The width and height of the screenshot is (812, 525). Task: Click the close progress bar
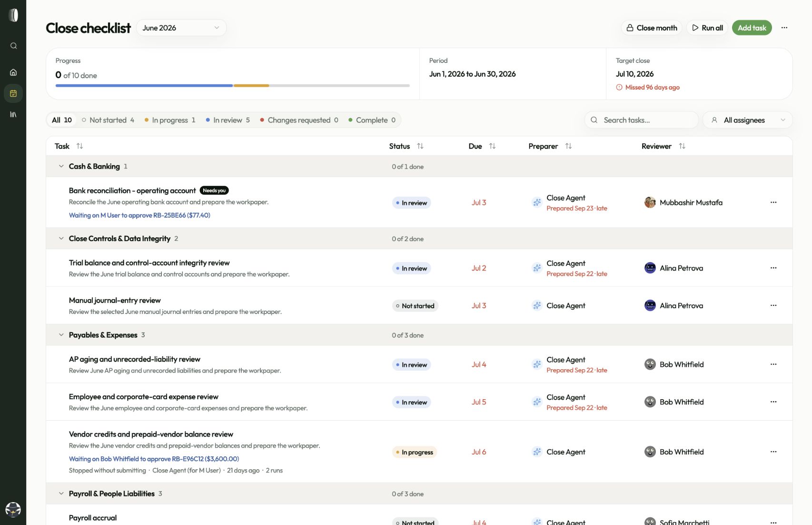(233, 86)
